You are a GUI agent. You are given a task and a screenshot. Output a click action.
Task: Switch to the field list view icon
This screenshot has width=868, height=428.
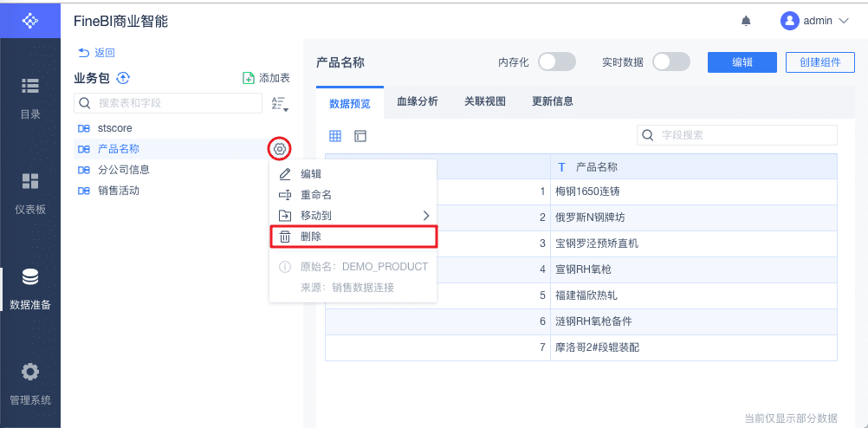pos(360,136)
